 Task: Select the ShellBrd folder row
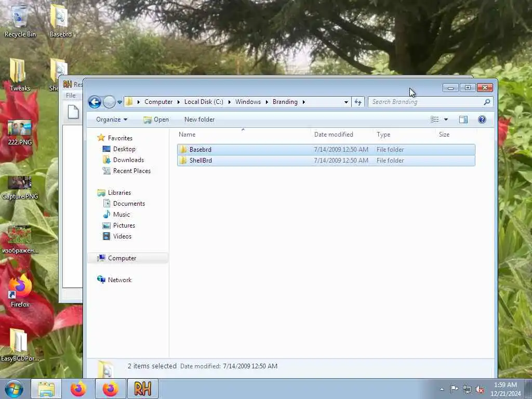pos(326,161)
